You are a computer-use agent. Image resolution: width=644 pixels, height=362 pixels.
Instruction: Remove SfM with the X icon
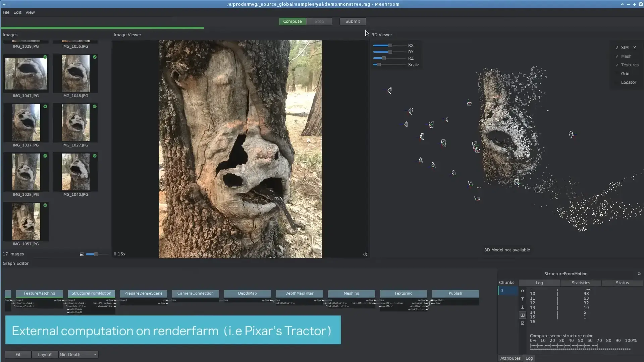(635, 48)
